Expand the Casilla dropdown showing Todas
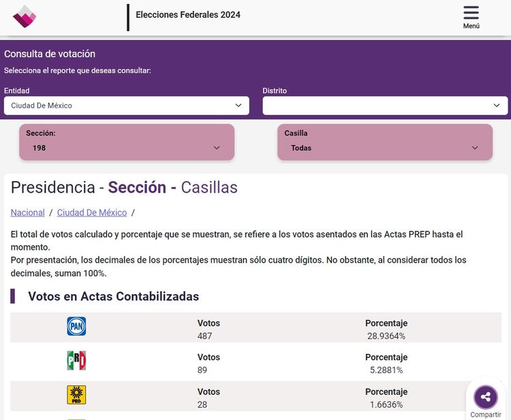 pos(384,148)
